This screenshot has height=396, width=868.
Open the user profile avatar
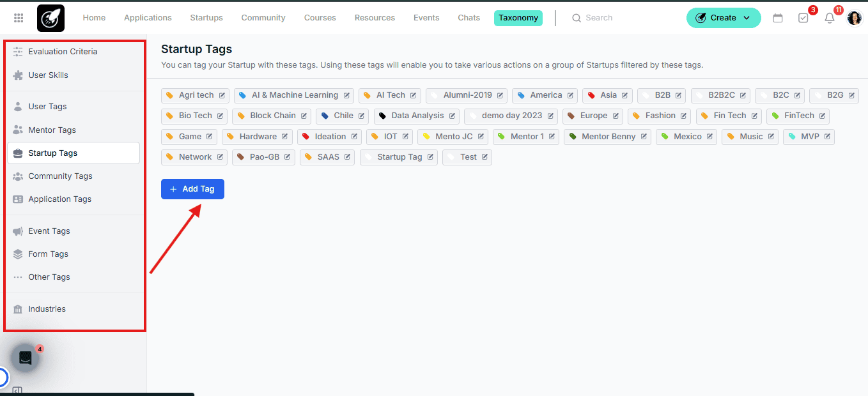[855, 18]
